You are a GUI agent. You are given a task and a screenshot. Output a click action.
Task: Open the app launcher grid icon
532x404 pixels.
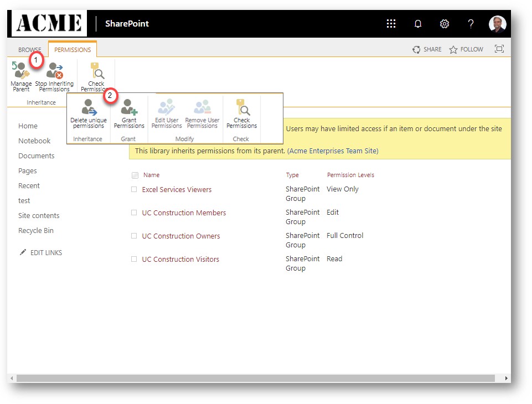point(391,23)
